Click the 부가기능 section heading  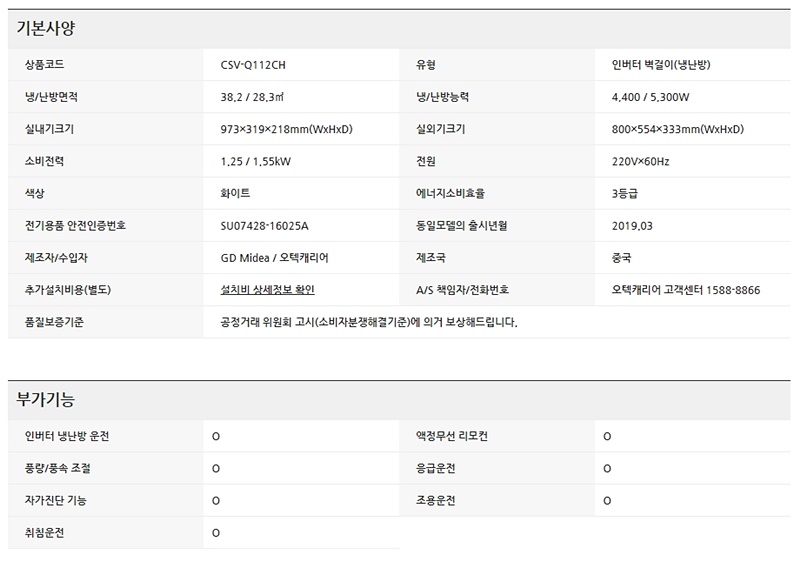coord(46,400)
